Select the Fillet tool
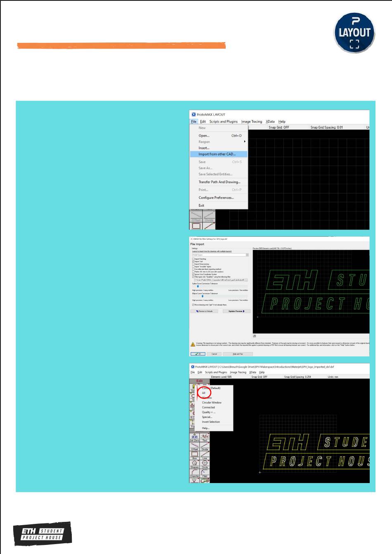 pos(205,474)
